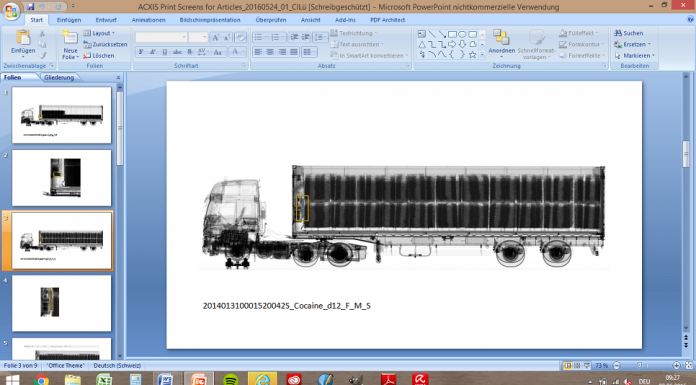Click the Einfügen paste icon
This screenshot has height=385, width=696.
click(x=23, y=38)
